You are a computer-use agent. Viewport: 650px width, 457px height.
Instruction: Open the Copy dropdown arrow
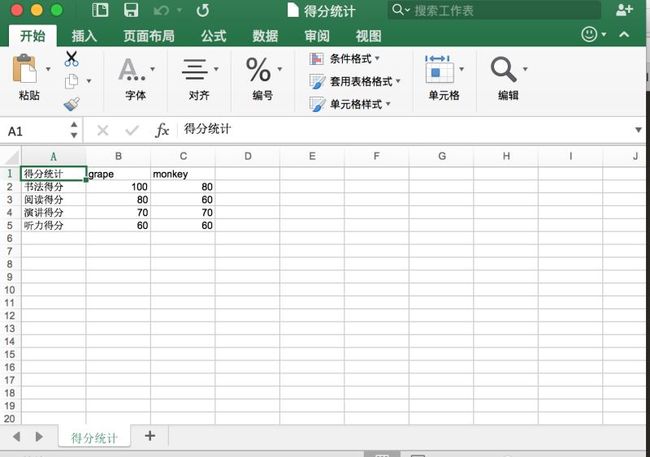89,81
